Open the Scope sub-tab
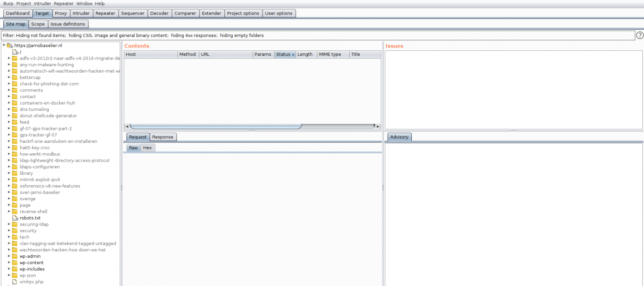644x286 pixels. pyautogui.click(x=38, y=24)
